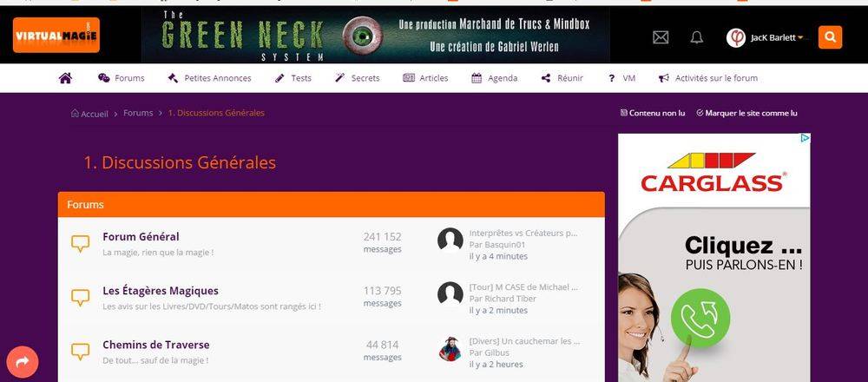Image resolution: width=868 pixels, height=382 pixels.
Task: Click the orange search magnifier button
Action: click(830, 37)
